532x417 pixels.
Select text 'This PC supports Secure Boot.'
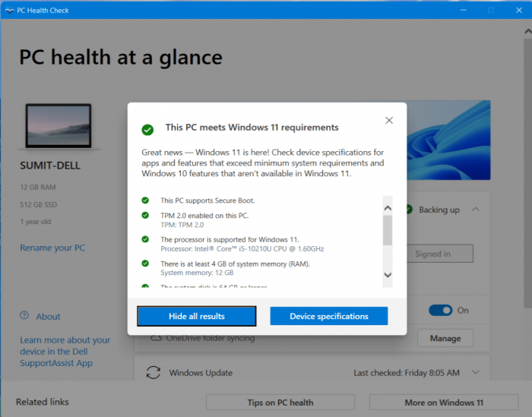pos(207,201)
